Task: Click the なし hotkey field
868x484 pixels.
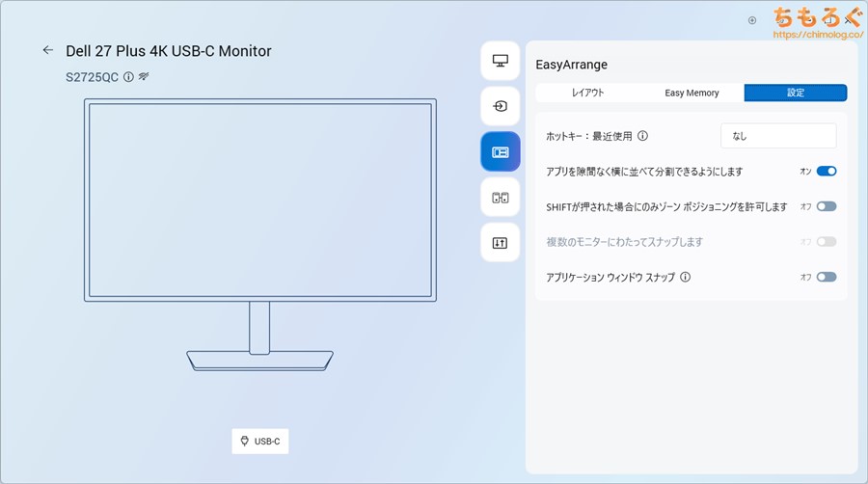Action: [777, 136]
